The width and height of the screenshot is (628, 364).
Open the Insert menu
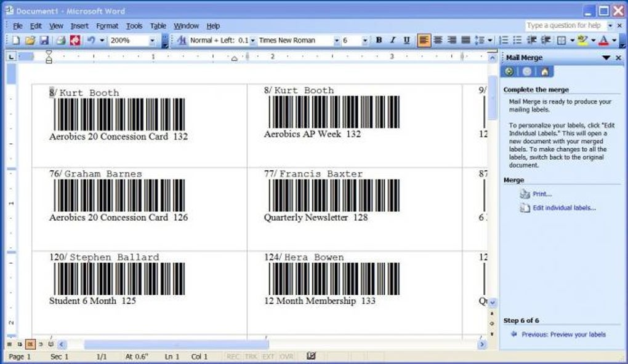point(79,26)
